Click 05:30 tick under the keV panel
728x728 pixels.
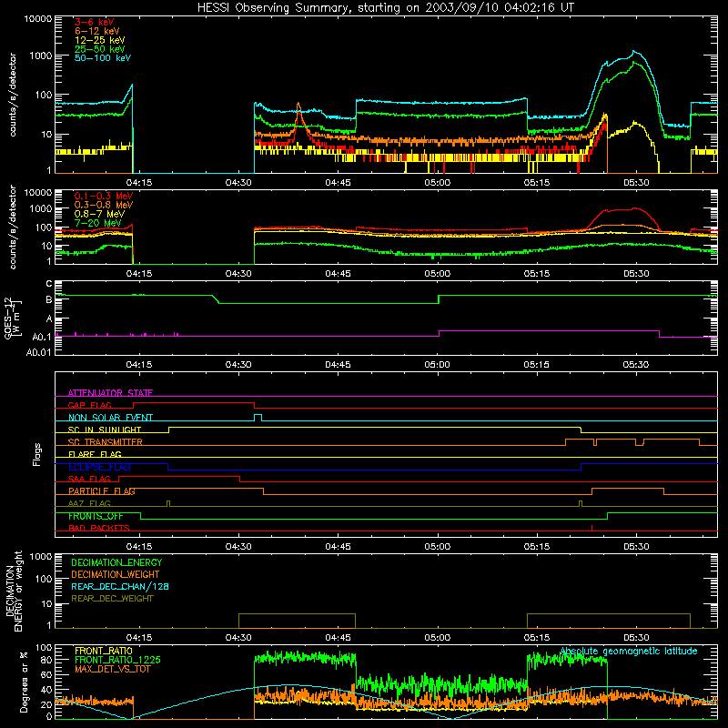(x=636, y=183)
